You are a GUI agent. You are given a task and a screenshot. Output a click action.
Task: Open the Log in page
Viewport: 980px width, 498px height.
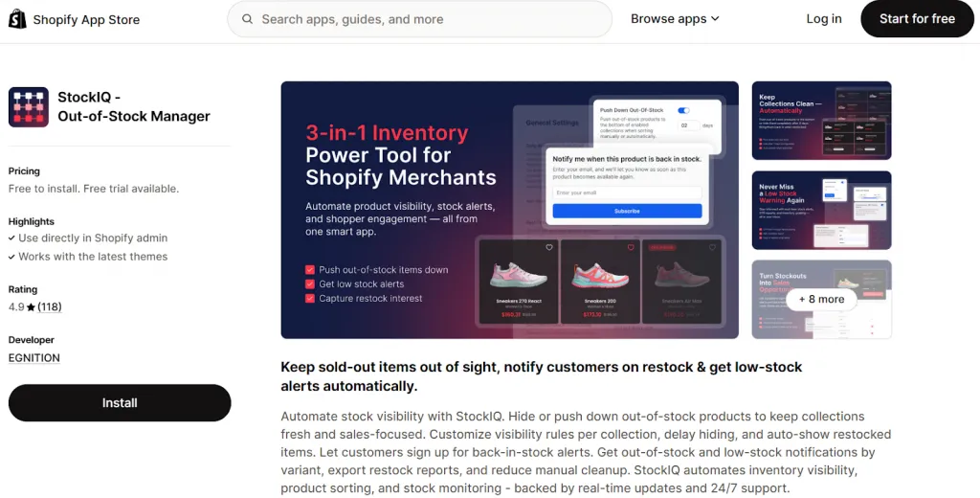pos(823,19)
